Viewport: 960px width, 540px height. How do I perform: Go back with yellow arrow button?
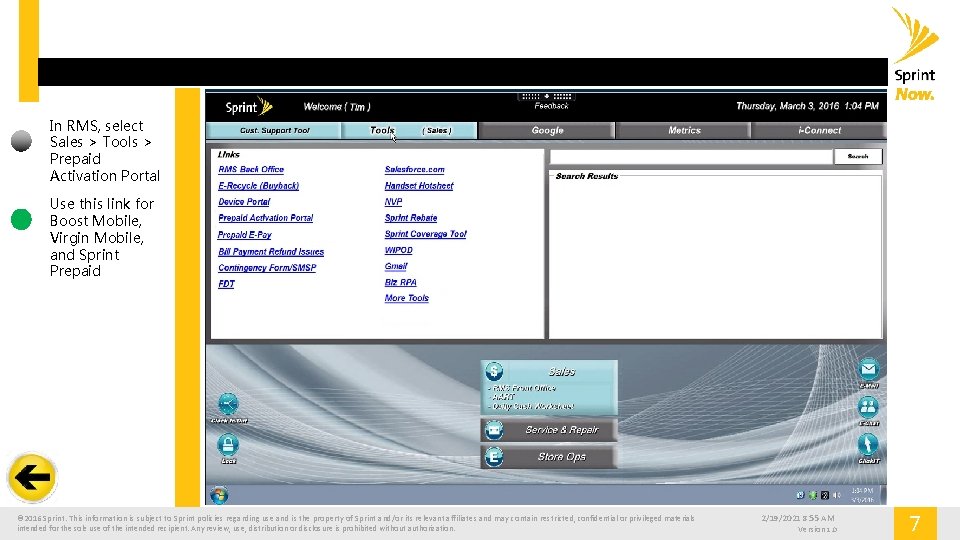32,478
